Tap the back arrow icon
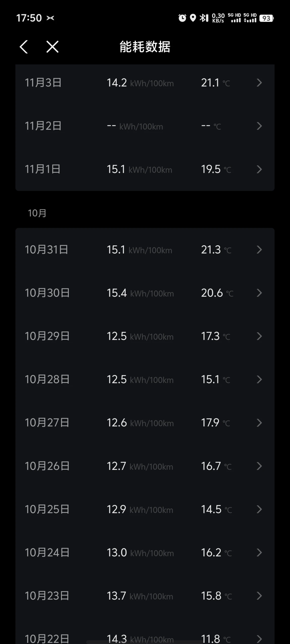The image size is (290, 644). (24, 47)
